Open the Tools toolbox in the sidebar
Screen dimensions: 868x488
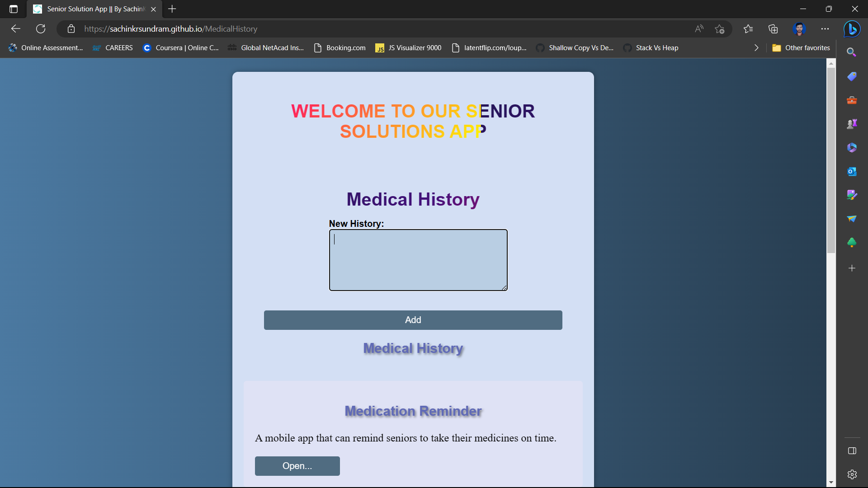tap(852, 100)
